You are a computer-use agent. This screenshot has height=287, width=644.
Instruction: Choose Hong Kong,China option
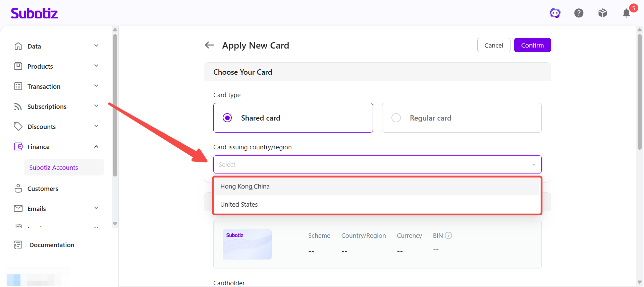coord(377,186)
